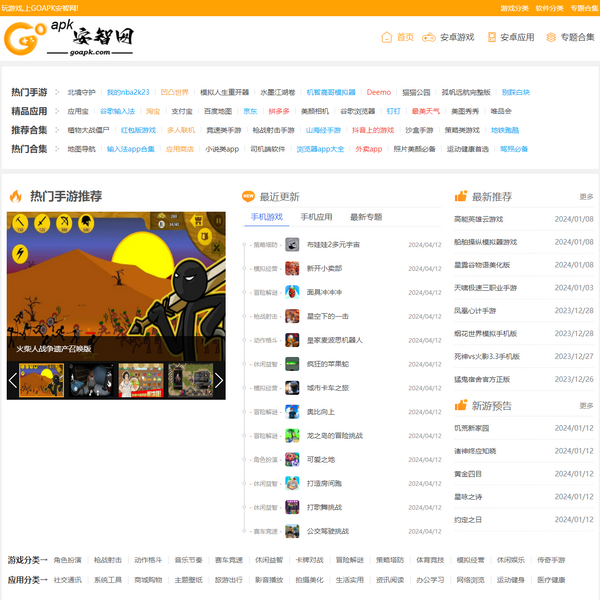Open 我的nba2k23 in 热门手游
The height and width of the screenshot is (600, 600).
pyautogui.click(x=127, y=92)
